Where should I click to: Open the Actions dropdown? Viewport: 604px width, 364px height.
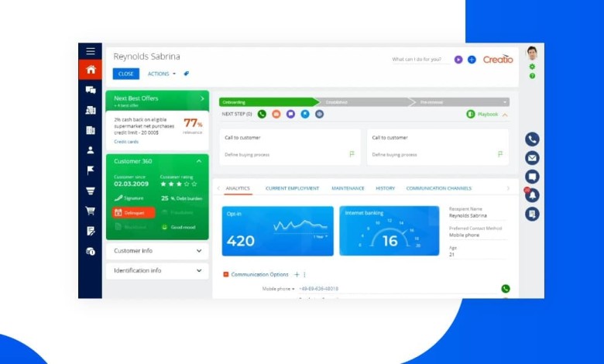coord(161,74)
